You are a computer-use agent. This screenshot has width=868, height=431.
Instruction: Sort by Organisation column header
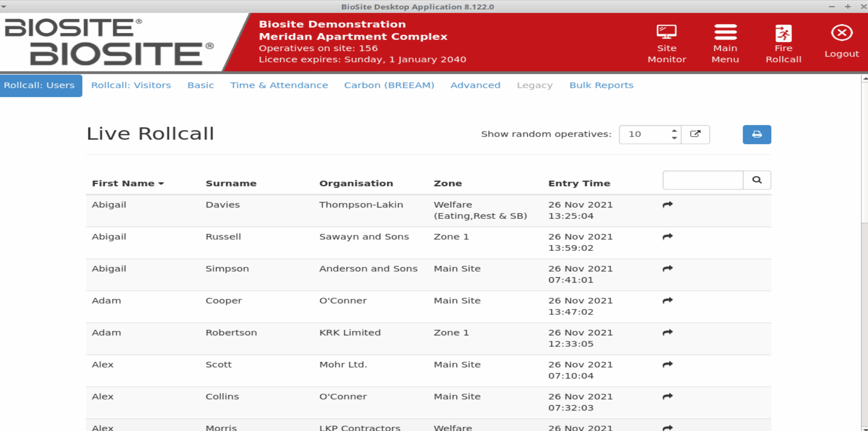tap(356, 183)
